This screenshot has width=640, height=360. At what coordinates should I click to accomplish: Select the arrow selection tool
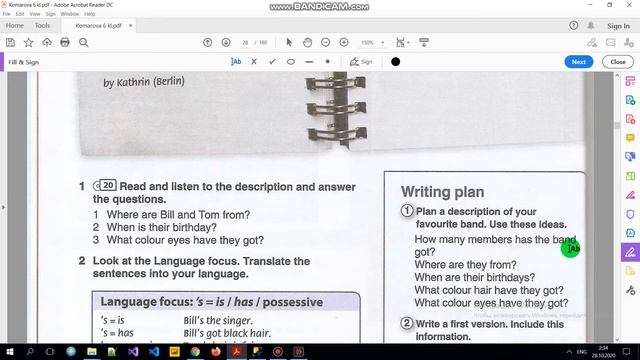[289, 42]
